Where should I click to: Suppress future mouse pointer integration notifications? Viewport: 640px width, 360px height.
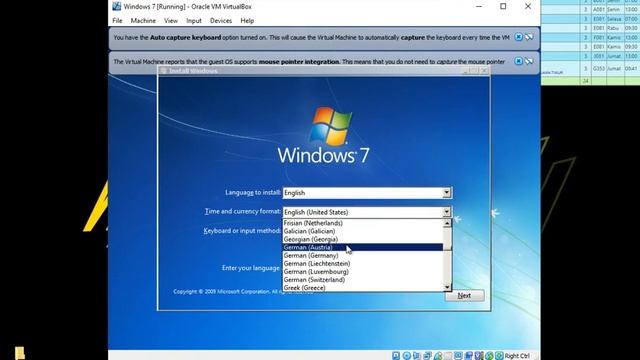click(x=529, y=61)
